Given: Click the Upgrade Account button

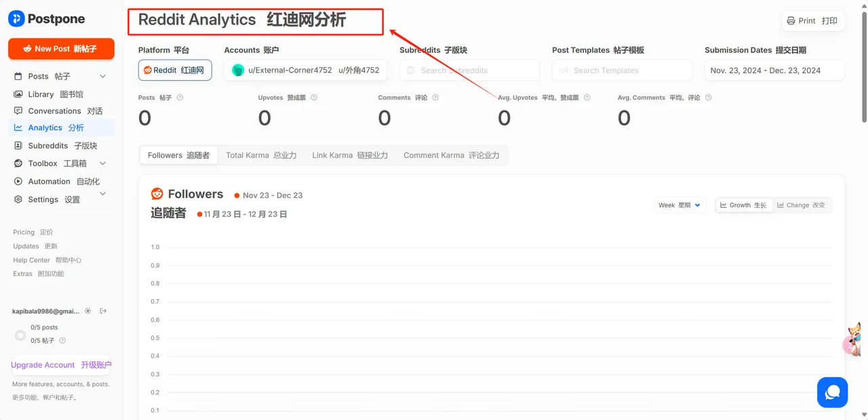Looking at the screenshot, I should click(x=61, y=365).
